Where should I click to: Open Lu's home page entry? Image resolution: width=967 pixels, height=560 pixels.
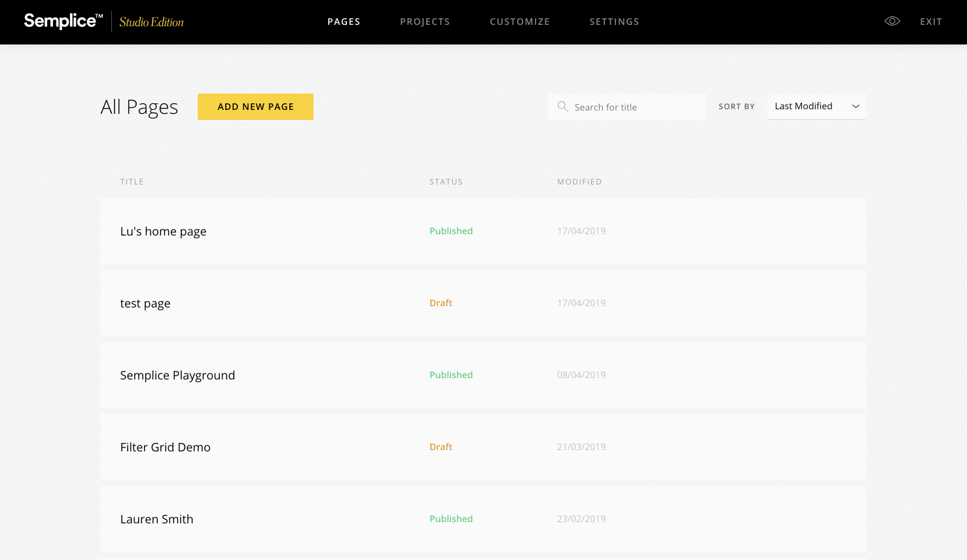(163, 232)
